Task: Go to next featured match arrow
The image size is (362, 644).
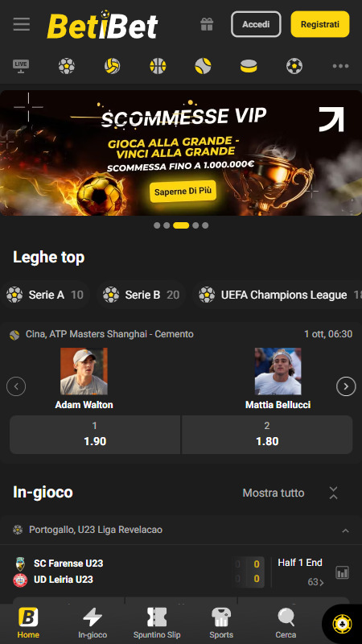Action: pyautogui.click(x=346, y=386)
